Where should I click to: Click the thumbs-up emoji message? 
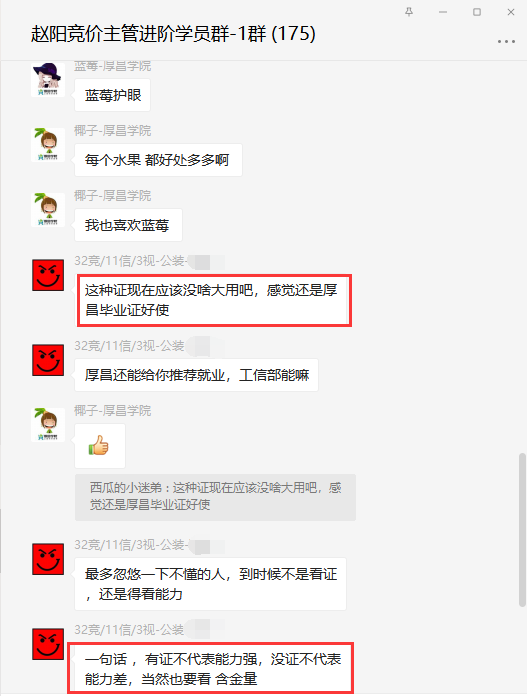click(x=100, y=446)
